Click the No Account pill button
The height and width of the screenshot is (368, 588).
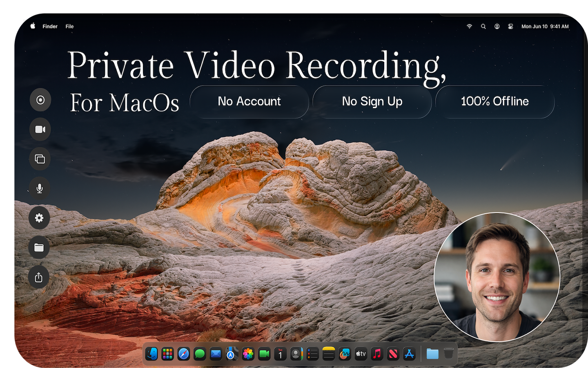(x=249, y=101)
